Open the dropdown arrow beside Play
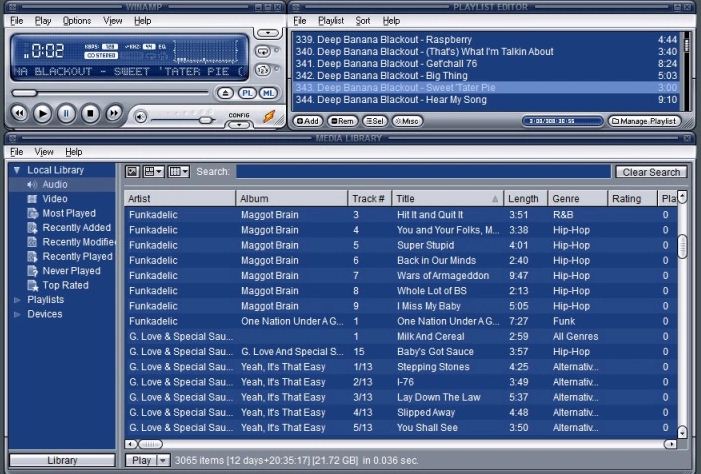This screenshot has height=474, width=701. point(164,460)
